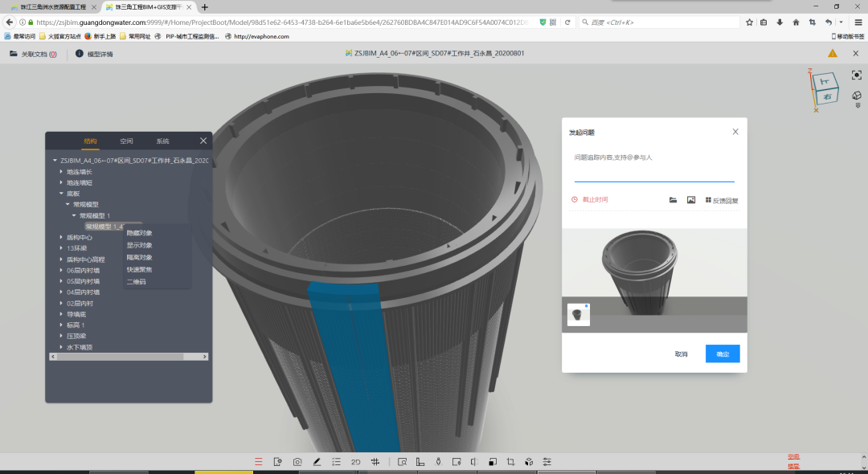Open the browser hamburger menu
This screenshot has height=474, width=868.
(858, 22)
